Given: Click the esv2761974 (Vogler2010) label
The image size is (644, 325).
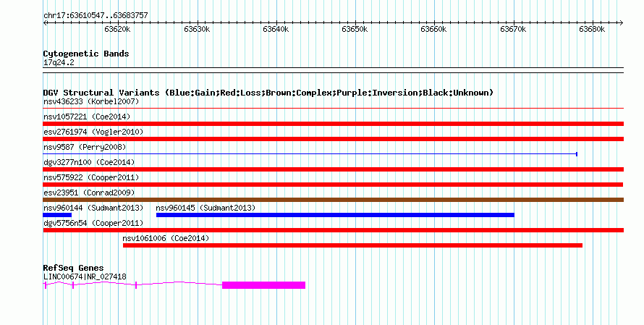Looking at the screenshot, I should pos(93,132).
